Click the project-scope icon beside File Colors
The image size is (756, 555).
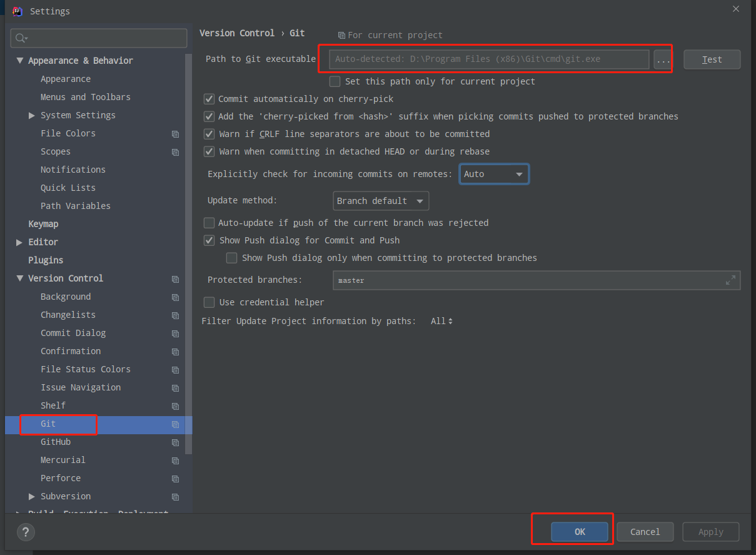[175, 134]
